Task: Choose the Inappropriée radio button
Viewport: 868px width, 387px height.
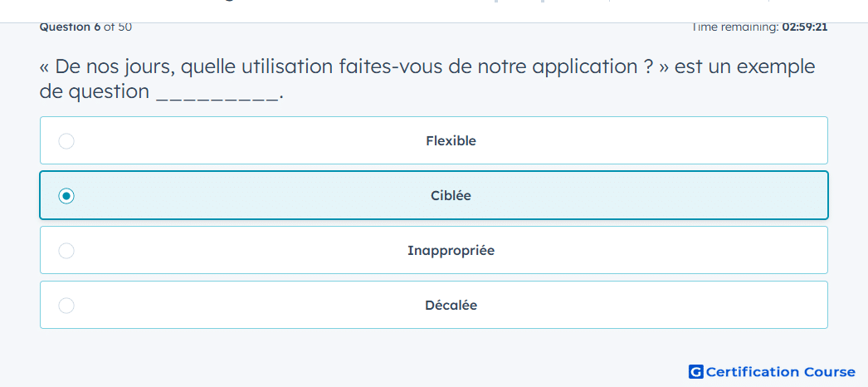Action: 66,251
